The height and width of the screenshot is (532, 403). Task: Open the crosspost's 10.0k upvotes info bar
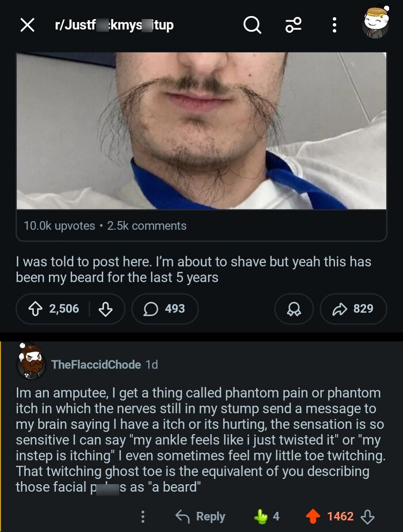[x=201, y=225]
